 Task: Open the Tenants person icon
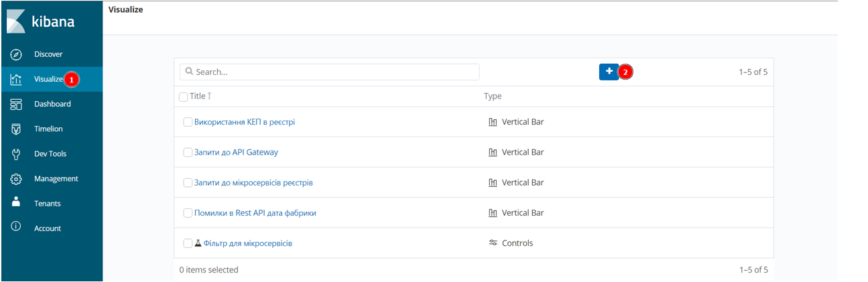(x=17, y=202)
